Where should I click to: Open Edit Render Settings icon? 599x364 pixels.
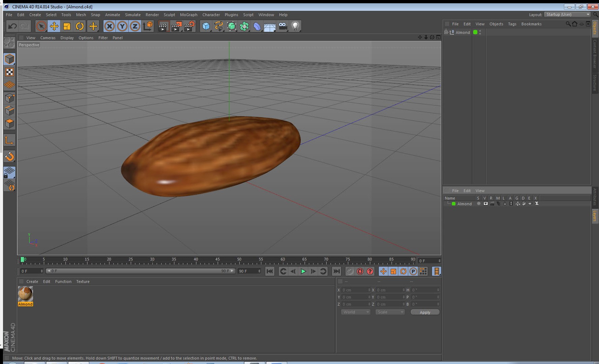tap(189, 26)
